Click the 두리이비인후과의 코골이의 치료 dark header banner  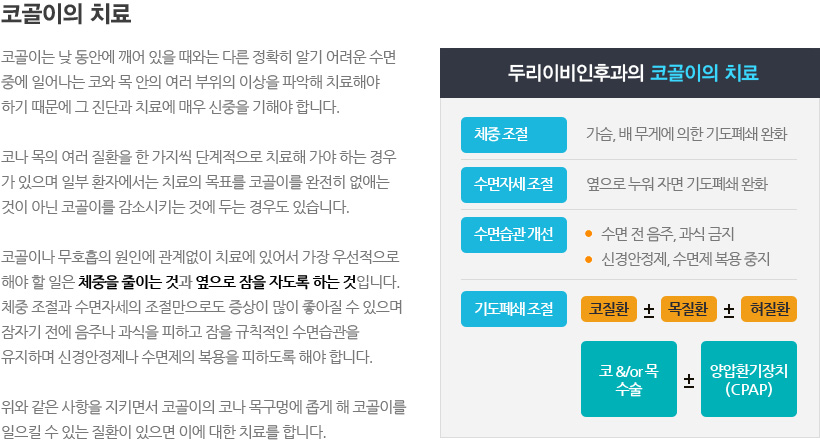pos(632,73)
